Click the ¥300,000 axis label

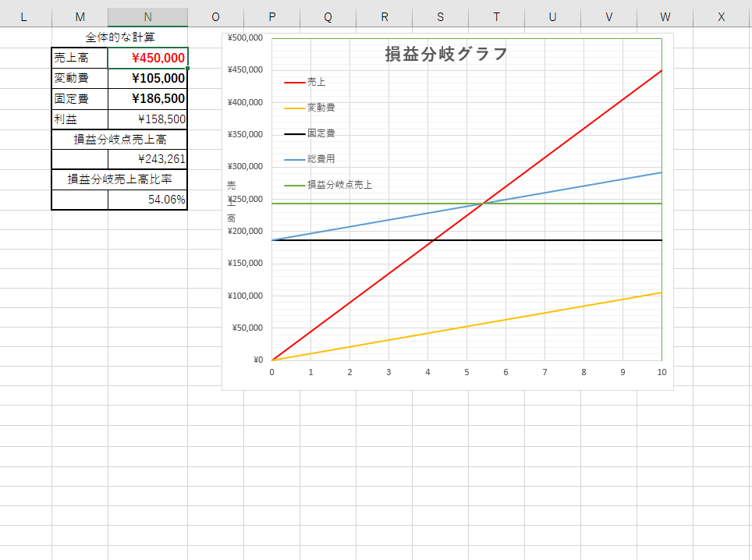click(245, 166)
